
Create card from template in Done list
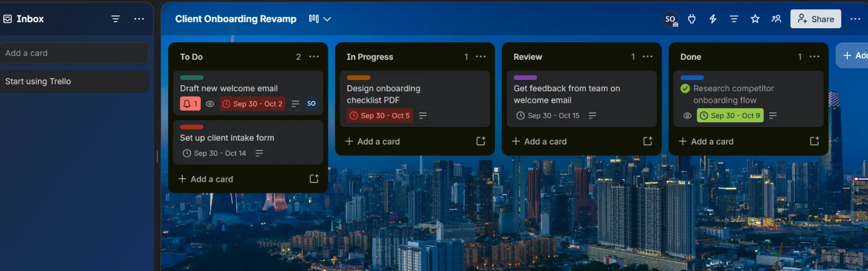814,141
